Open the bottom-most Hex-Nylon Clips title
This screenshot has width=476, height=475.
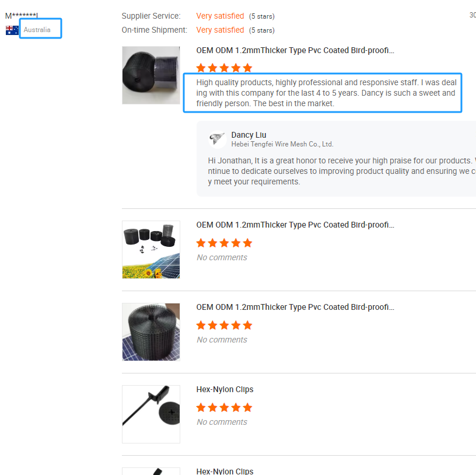click(x=225, y=471)
